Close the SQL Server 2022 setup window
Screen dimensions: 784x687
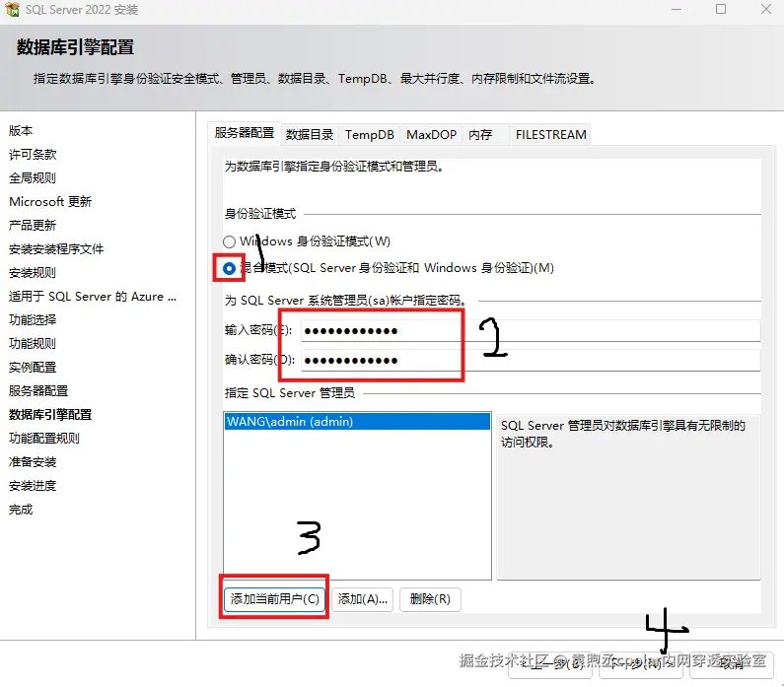tap(766, 9)
